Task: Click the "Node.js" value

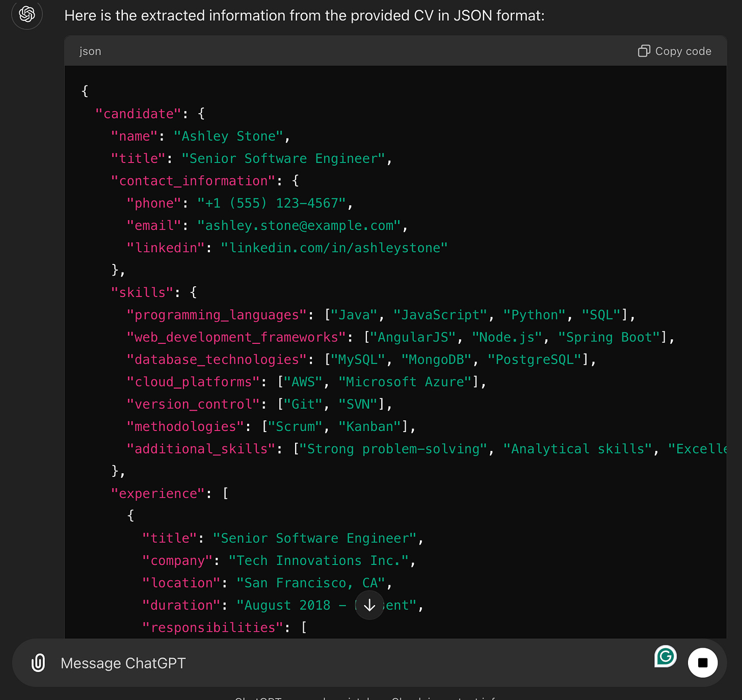Action: pyautogui.click(x=507, y=337)
